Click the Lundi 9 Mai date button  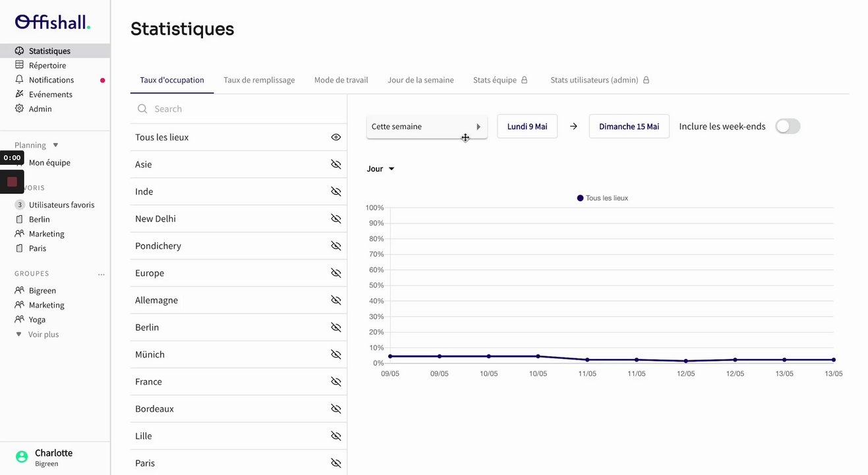(x=527, y=127)
